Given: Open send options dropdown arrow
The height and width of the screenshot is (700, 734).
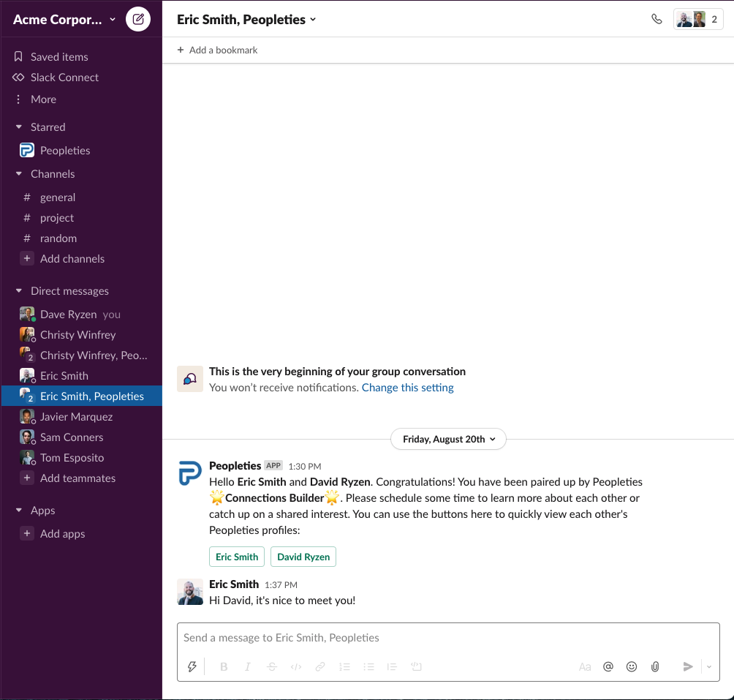Looking at the screenshot, I should pos(709,667).
